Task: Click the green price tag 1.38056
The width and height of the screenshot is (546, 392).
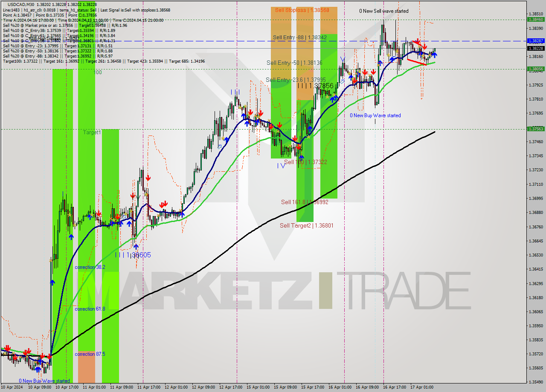Action: point(536,69)
